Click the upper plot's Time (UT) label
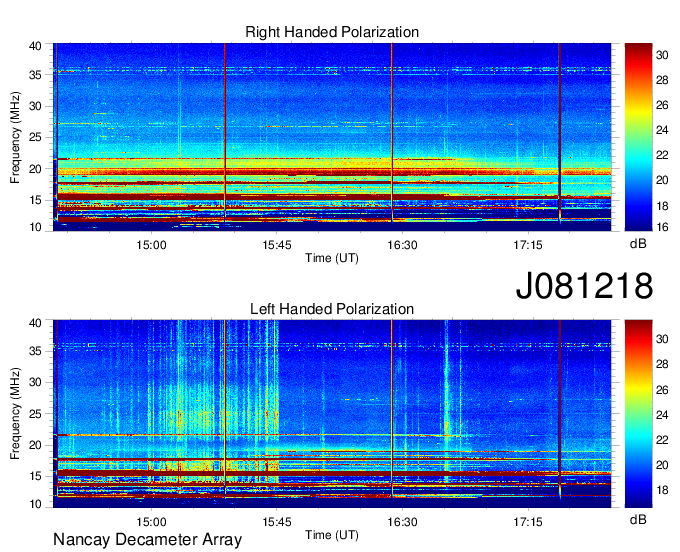The width and height of the screenshot is (680, 552). (x=332, y=258)
